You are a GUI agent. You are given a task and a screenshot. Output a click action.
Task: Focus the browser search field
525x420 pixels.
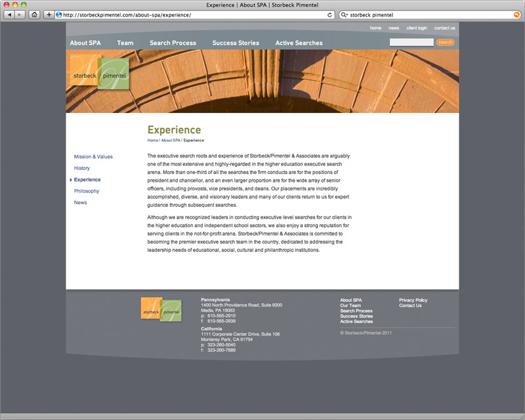tap(431, 14)
